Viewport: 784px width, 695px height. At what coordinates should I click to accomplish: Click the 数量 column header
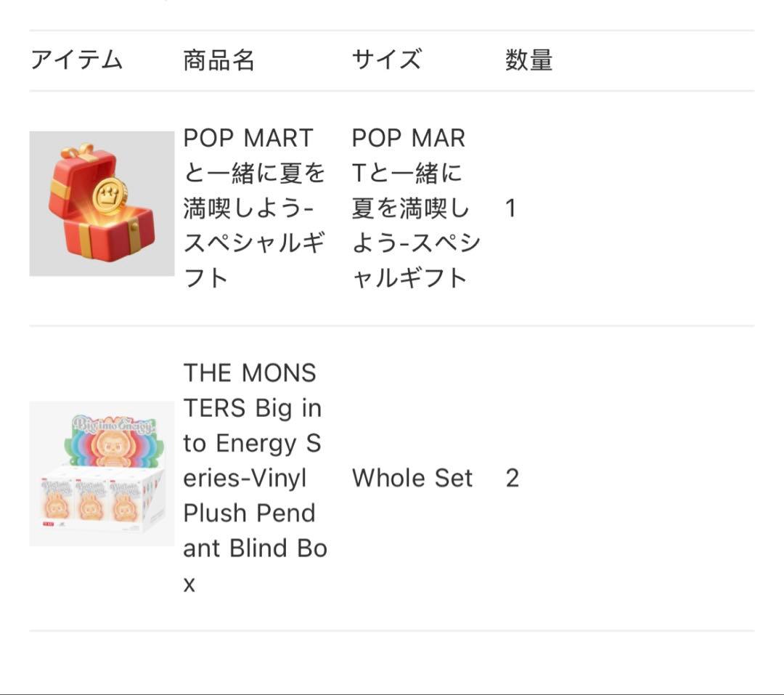tap(528, 60)
